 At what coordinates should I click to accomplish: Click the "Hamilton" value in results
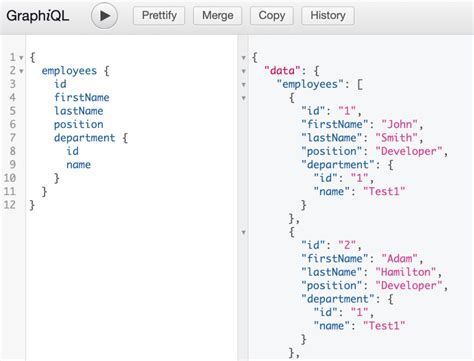point(405,272)
